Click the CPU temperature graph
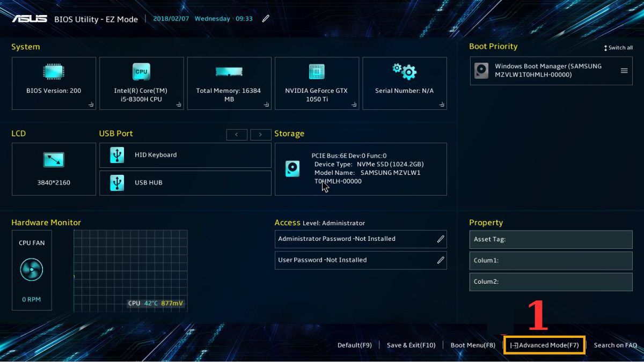Screen dimensions: 644x362 point(130,270)
